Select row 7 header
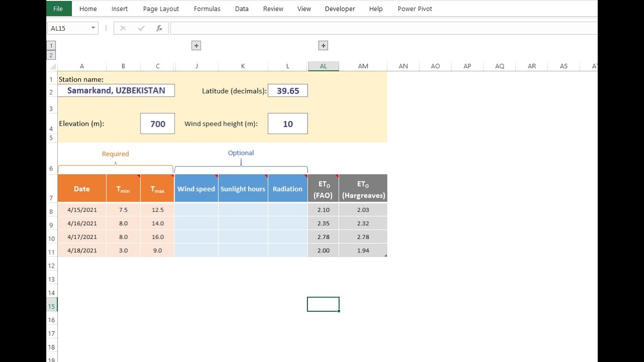The image size is (644, 362). [x=51, y=189]
